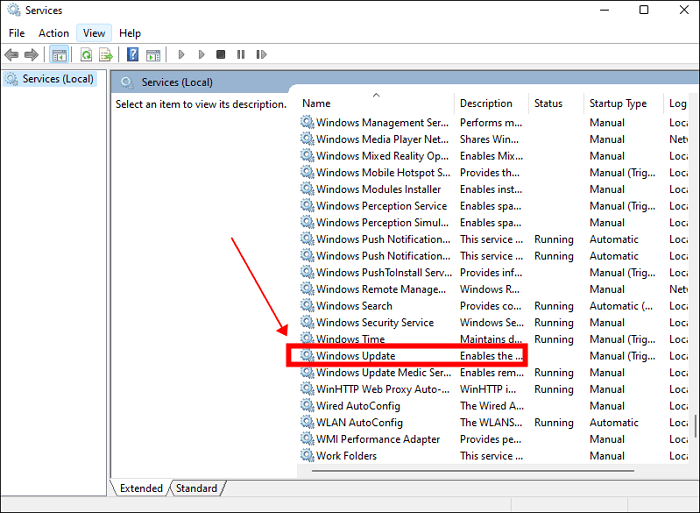Click the Restart Service icon

coord(262,54)
